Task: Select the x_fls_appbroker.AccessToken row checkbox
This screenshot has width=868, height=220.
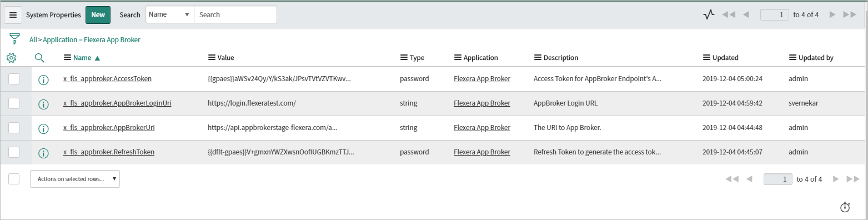Action: point(14,79)
